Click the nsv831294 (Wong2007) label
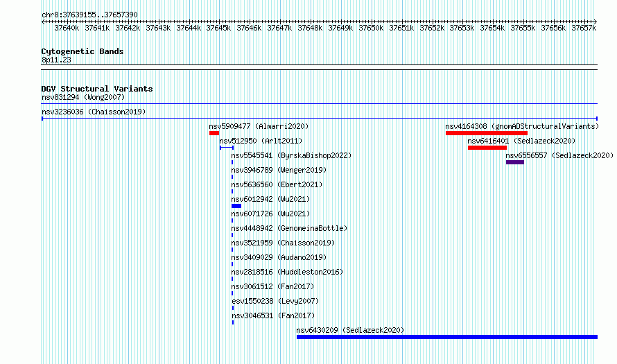 [83, 97]
